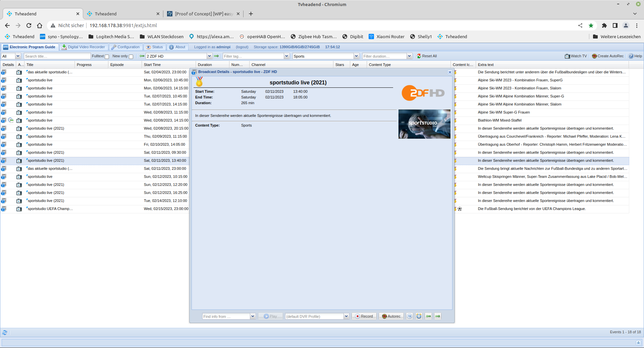The height and width of the screenshot is (348, 644).
Task: Click record icon for sportstudio live Fri 14:05:00
Action: (19, 145)
